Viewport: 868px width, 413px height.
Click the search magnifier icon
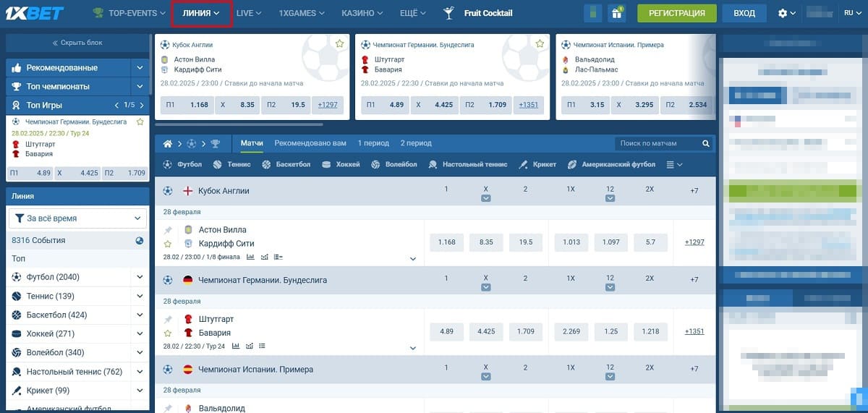(706, 143)
